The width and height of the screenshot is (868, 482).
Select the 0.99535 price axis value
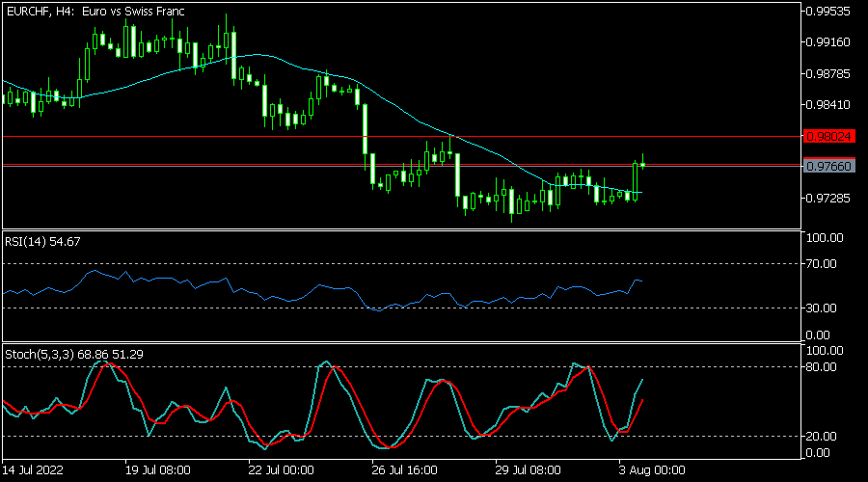tap(828, 11)
